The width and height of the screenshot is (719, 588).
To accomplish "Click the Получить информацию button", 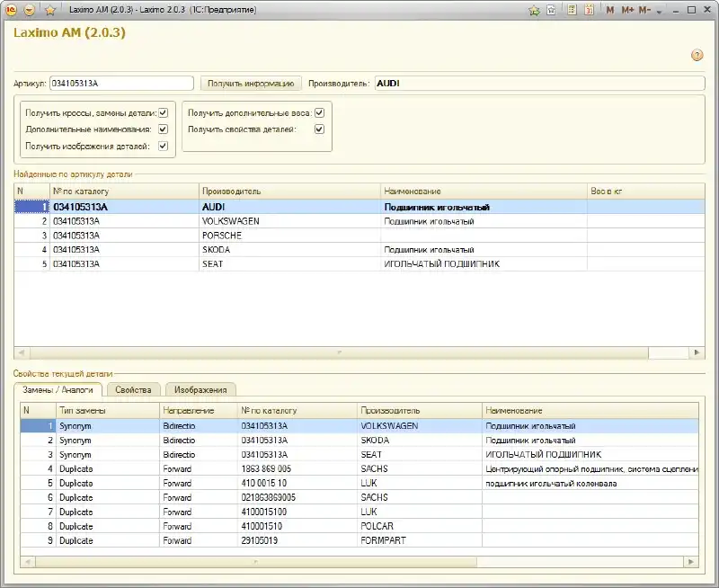I will 251,84.
